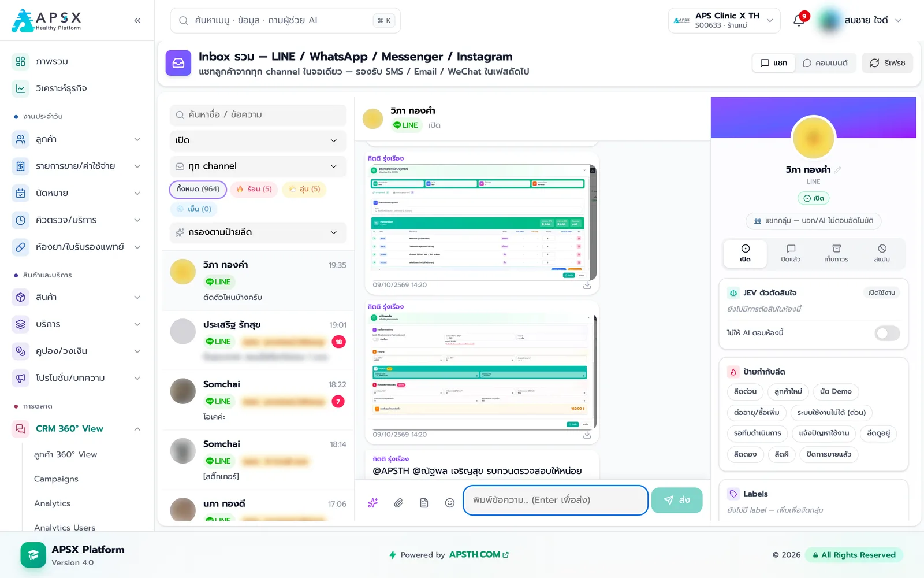Click the วิเคราะห์ธุรกิจ chart icon
The image size is (924, 578).
click(21, 88)
